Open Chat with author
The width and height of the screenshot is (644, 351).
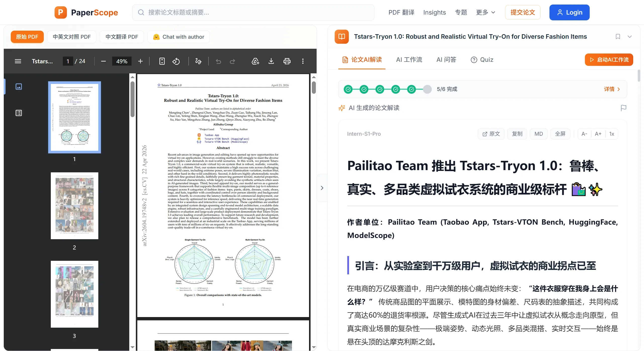tap(179, 37)
